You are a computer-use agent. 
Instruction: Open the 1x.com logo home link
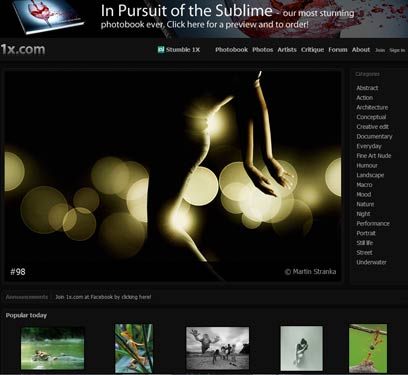click(23, 49)
